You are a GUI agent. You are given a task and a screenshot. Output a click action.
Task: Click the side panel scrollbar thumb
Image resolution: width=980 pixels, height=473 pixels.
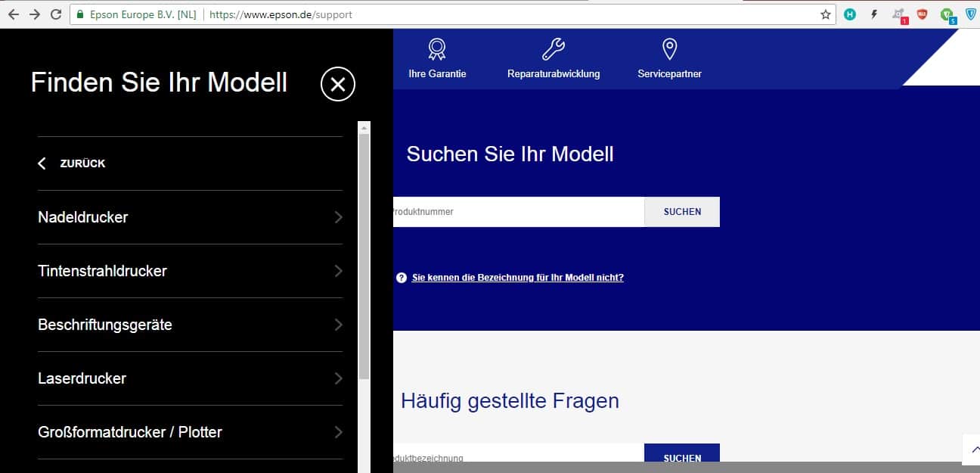(364, 256)
